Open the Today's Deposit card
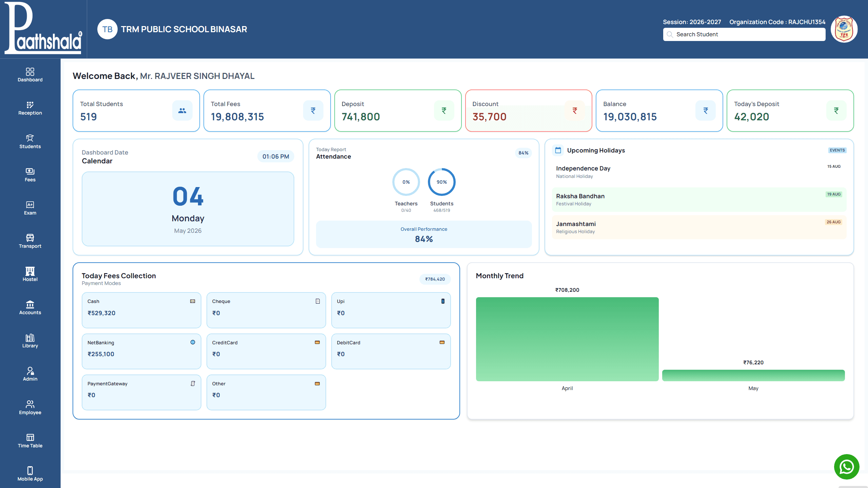Viewport: 868px width, 488px height. point(790,110)
